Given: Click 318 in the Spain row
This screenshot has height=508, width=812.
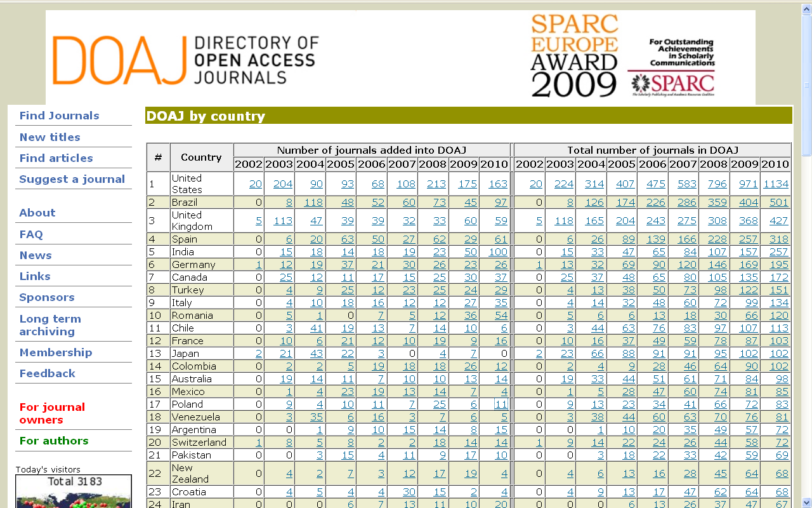Looking at the screenshot, I should 779,239.
